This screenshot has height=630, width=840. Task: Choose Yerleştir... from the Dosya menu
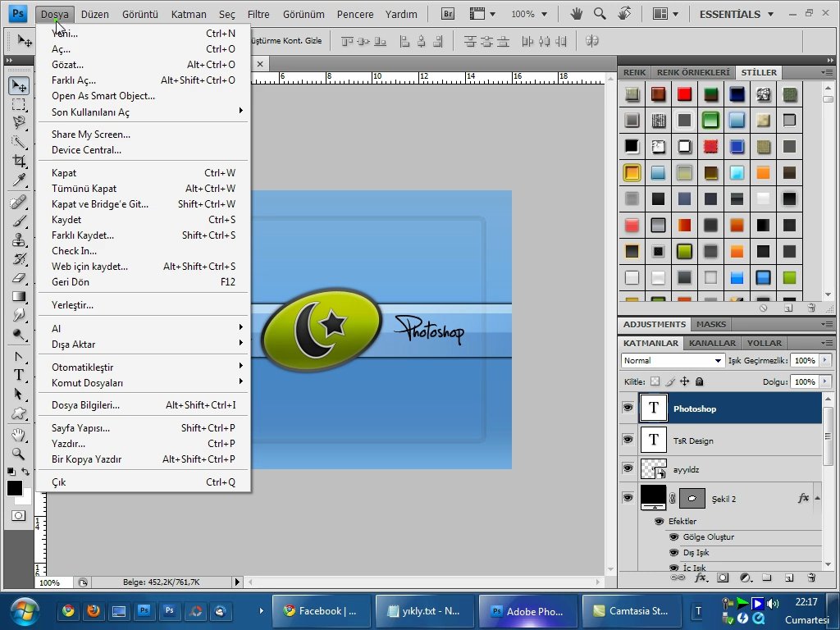click(143, 305)
